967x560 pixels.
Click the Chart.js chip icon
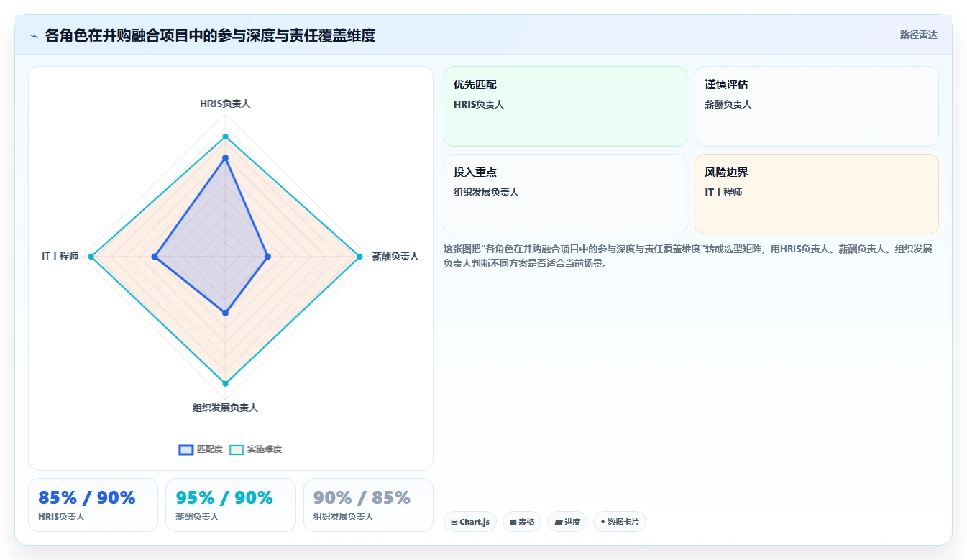tap(454, 523)
